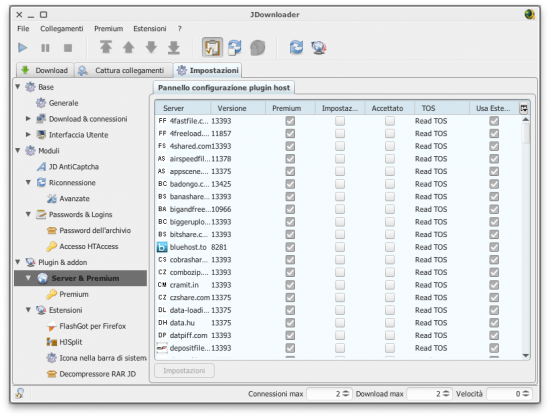Start downloads with the Play icon

[23, 47]
